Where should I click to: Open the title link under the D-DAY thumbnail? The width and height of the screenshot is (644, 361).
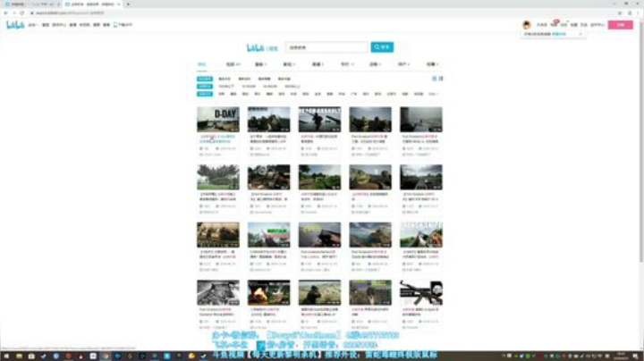217,139
